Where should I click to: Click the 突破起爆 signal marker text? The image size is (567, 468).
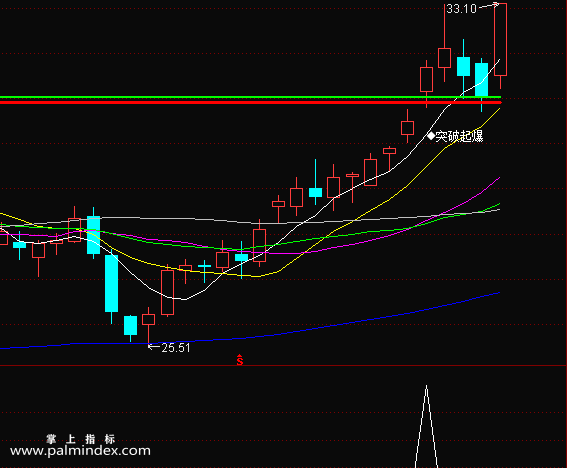point(459,136)
